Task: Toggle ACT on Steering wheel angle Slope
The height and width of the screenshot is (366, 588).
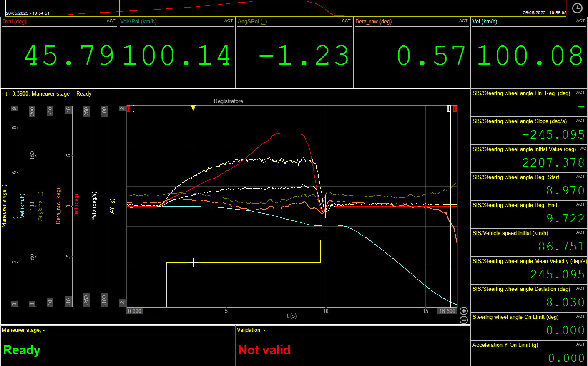Action: (x=580, y=121)
